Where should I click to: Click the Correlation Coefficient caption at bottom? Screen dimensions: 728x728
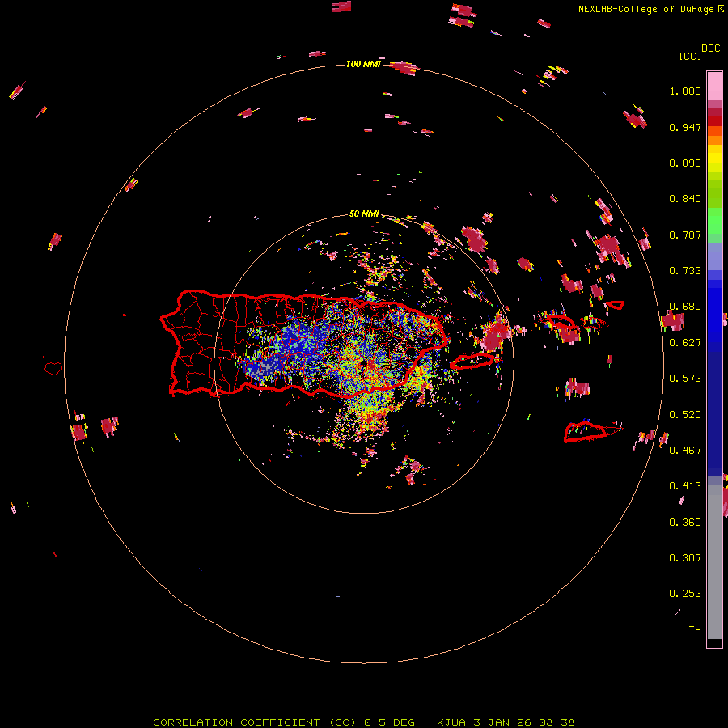pyautogui.click(x=364, y=722)
